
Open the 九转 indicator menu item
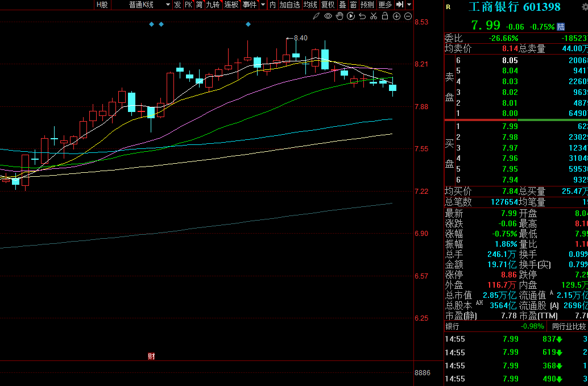pyautogui.click(x=212, y=5)
